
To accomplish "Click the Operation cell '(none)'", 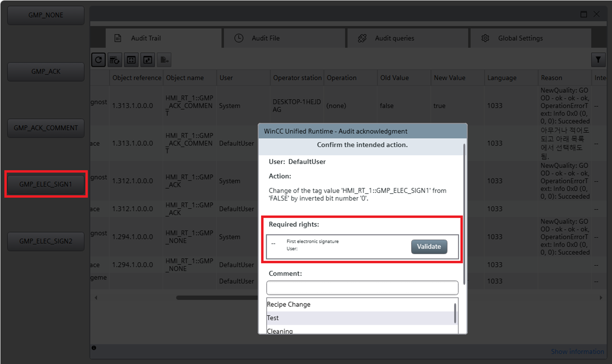I will [x=350, y=105].
